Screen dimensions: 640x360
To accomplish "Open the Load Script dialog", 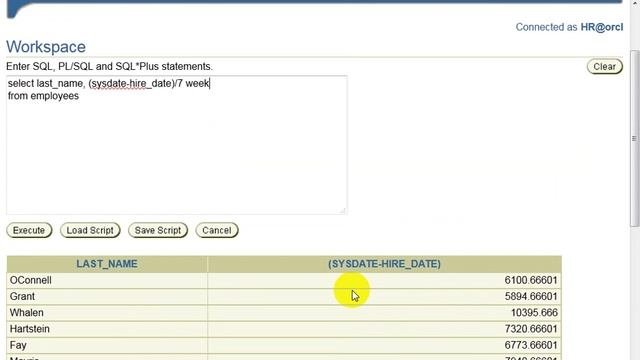I will tap(90, 230).
